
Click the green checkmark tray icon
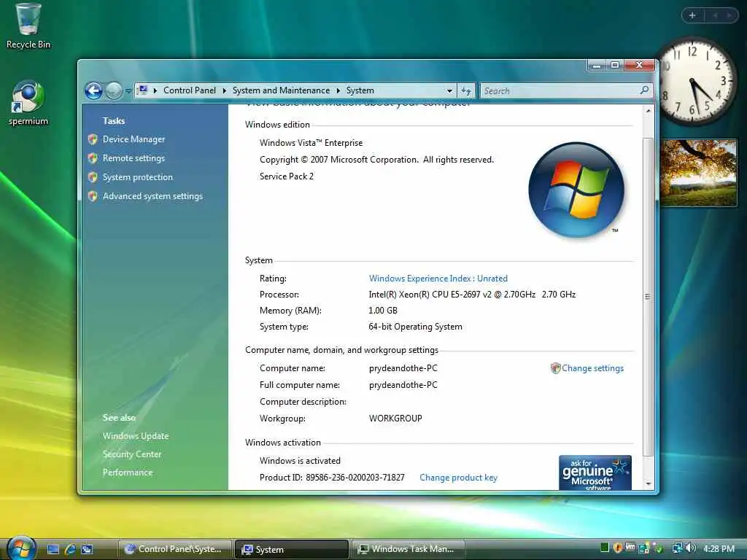[x=657, y=548]
